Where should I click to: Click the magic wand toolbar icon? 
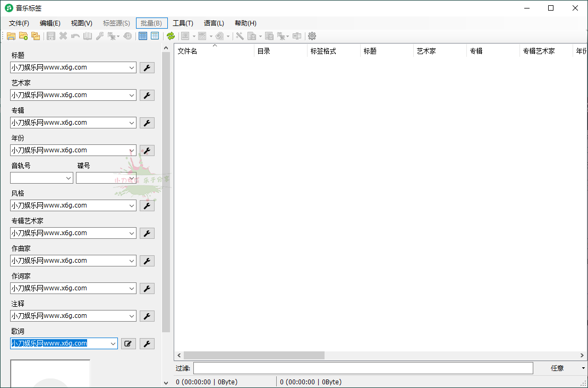coord(239,36)
